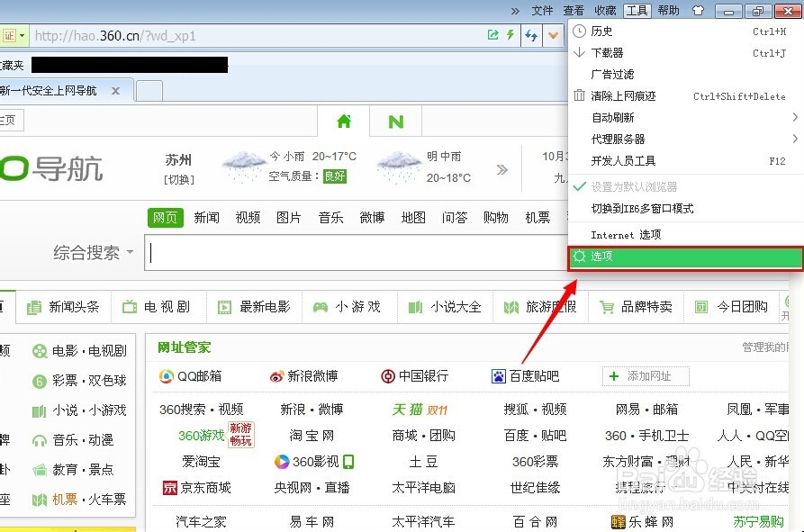Image resolution: width=804 pixels, height=532 pixels.
Task: Expand 自动刷新 submenu arrow
Action: (795, 117)
